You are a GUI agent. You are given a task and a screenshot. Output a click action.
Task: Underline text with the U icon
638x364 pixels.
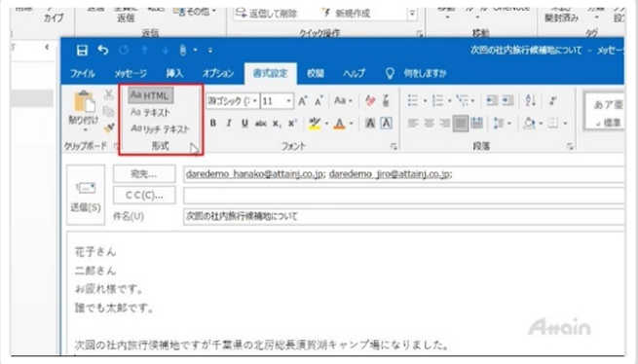coord(244,124)
